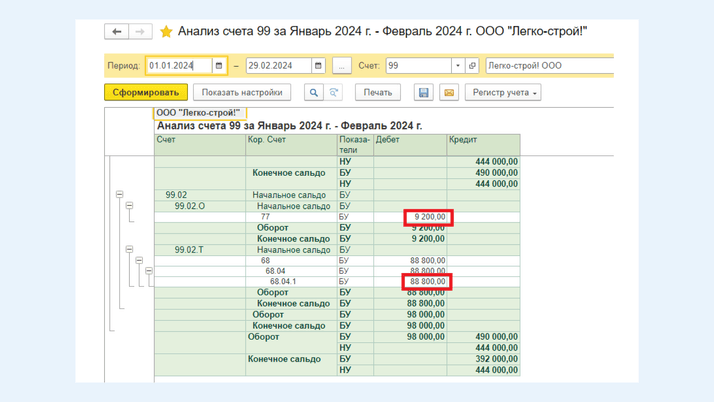Open calendar picker for start date 01.01.2024
The width and height of the screenshot is (714, 402).
[219, 66]
